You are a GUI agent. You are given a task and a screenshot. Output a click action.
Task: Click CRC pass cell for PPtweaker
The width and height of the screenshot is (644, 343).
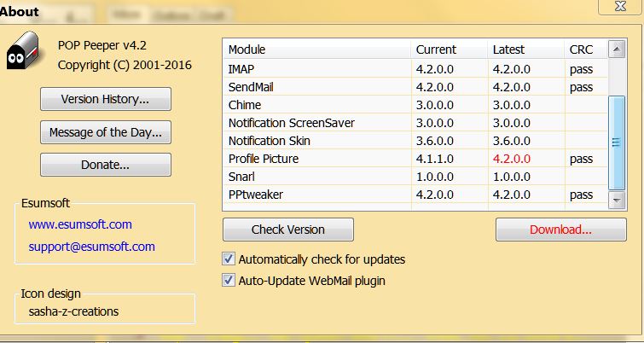(581, 195)
